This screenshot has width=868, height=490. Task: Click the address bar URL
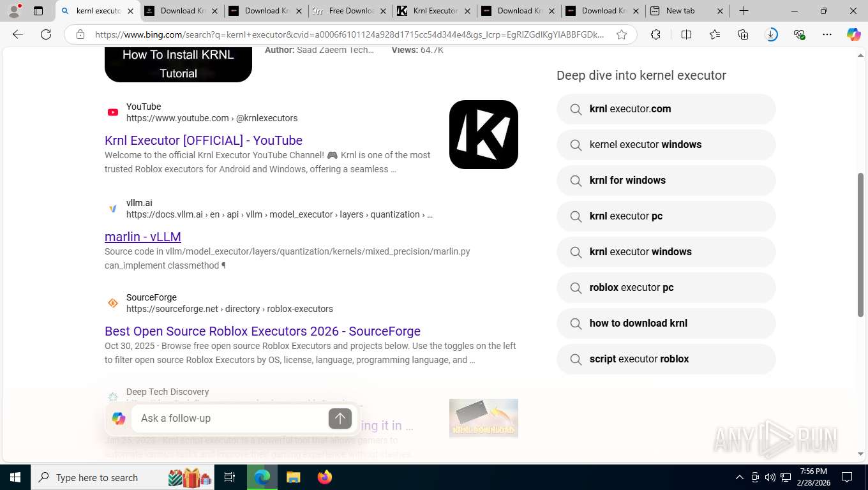(x=349, y=35)
